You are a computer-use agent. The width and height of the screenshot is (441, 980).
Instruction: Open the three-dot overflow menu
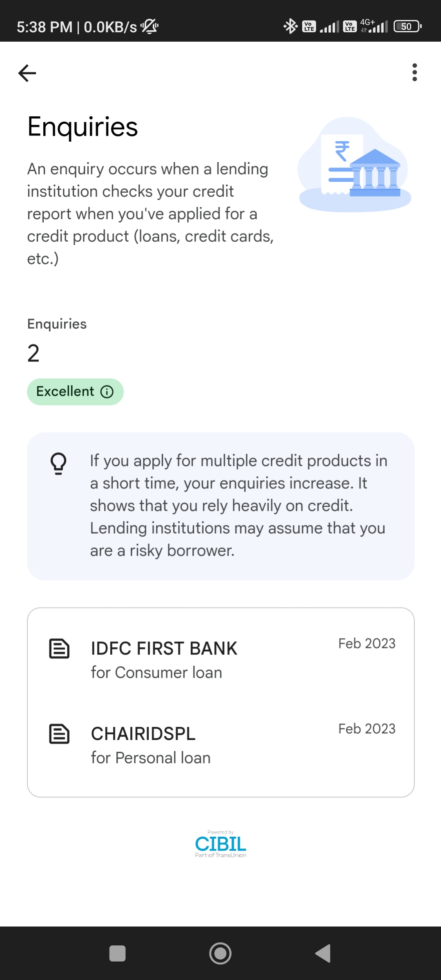414,72
